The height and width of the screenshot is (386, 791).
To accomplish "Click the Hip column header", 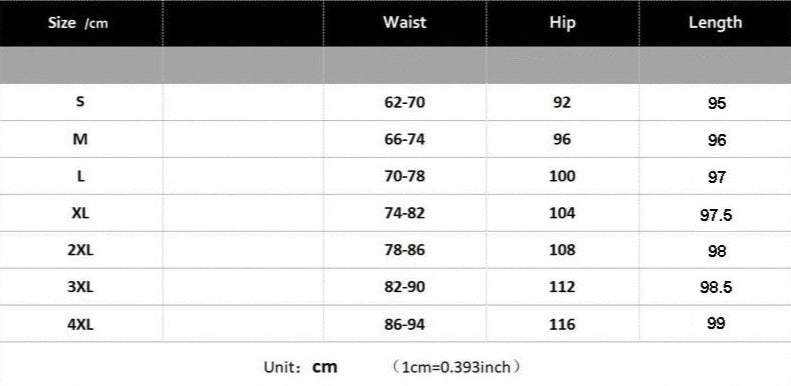I will point(562,23).
